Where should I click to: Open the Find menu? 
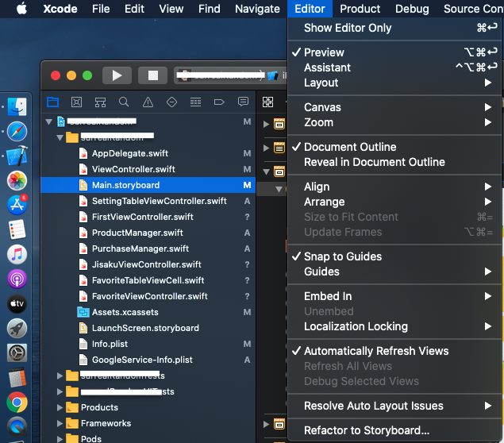point(210,9)
